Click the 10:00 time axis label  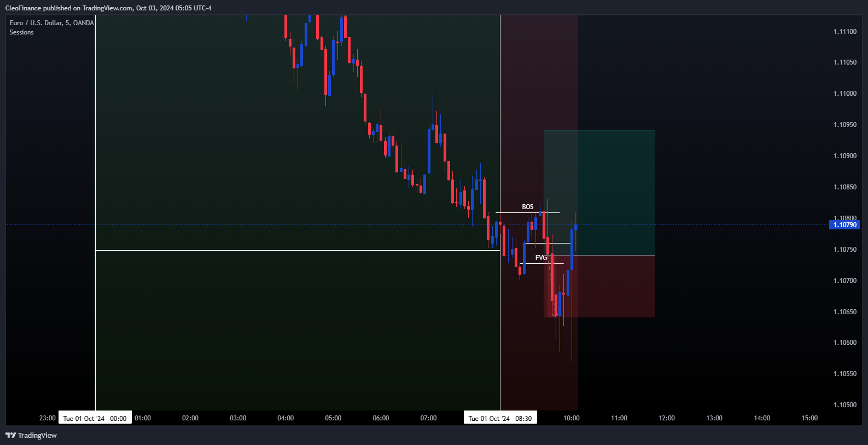pyautogui.click(x=572, y=418)
